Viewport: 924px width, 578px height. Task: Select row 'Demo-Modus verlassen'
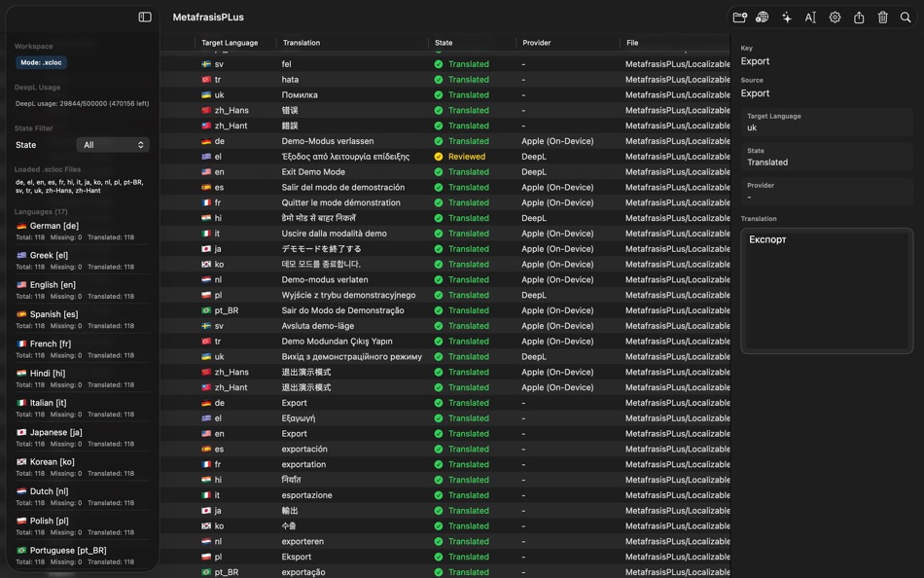click(444, 141)
